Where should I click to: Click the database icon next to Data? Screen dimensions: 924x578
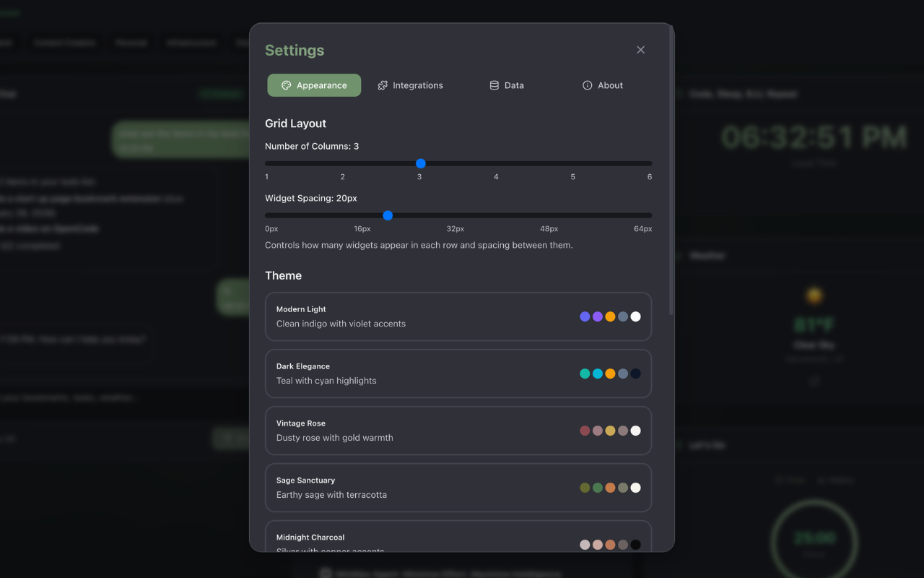tap(493, 85)
